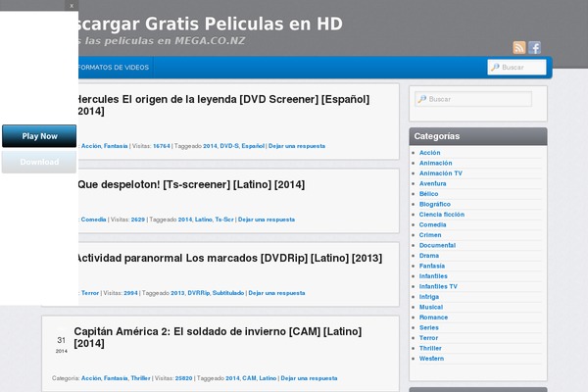Open the Facebook page icon
This screenshot has height=392, width=588.
tap(534, 48)
